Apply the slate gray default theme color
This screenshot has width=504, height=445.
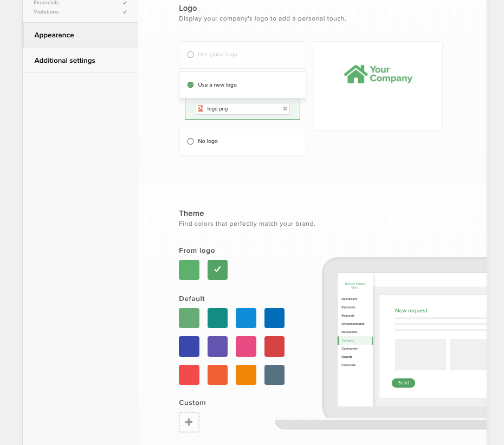[x=274, y=375]
